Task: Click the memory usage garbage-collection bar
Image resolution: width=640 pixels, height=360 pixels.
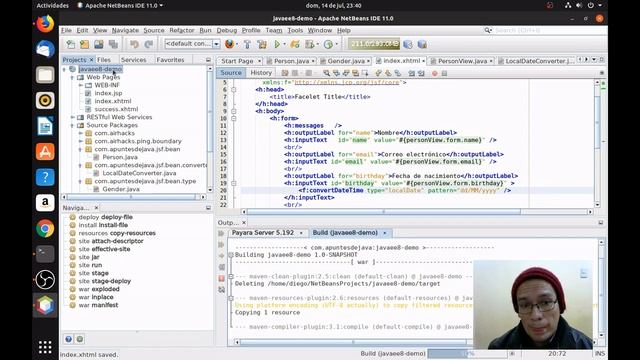Action: (374, 44)
